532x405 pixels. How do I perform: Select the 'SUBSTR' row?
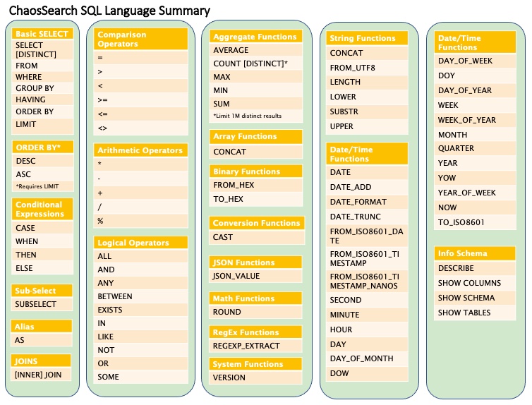(x=367, y=111)
